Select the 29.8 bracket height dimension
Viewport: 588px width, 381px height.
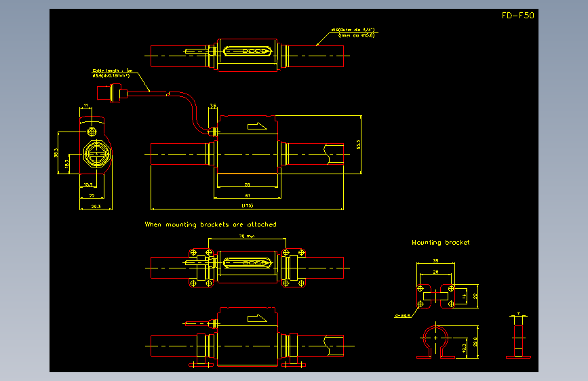pyautogui.click(x=475, y=342)
